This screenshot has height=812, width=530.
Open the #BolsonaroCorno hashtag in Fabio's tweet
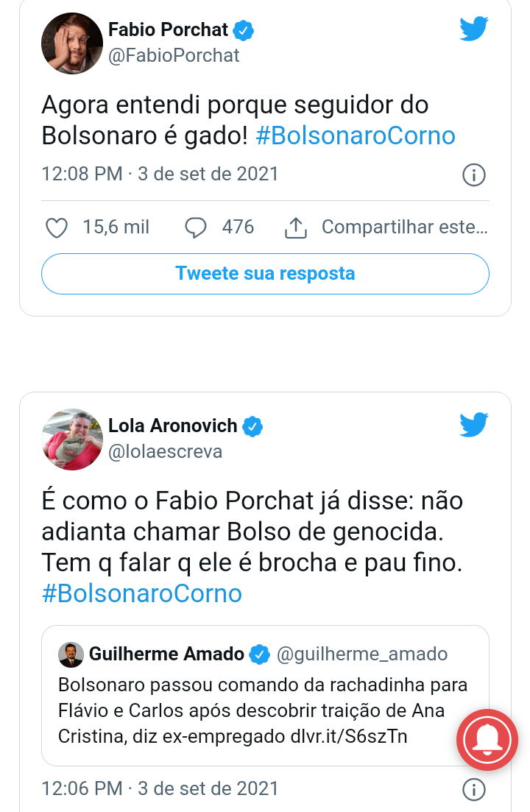356,135
